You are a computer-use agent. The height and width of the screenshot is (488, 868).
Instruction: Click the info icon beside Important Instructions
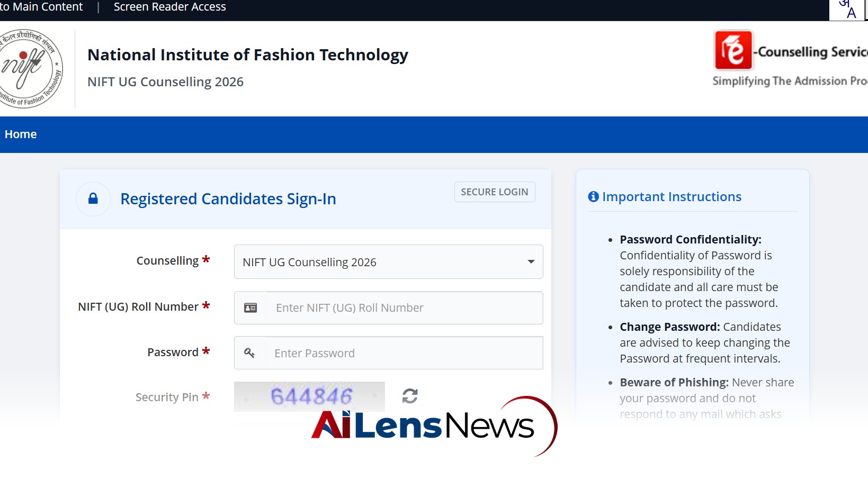coord(593,196)
